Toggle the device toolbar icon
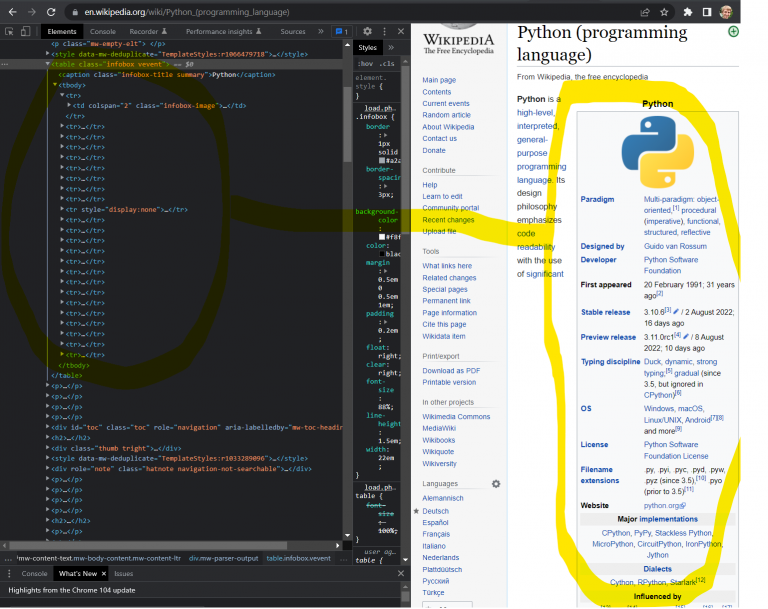 (25, 31)
